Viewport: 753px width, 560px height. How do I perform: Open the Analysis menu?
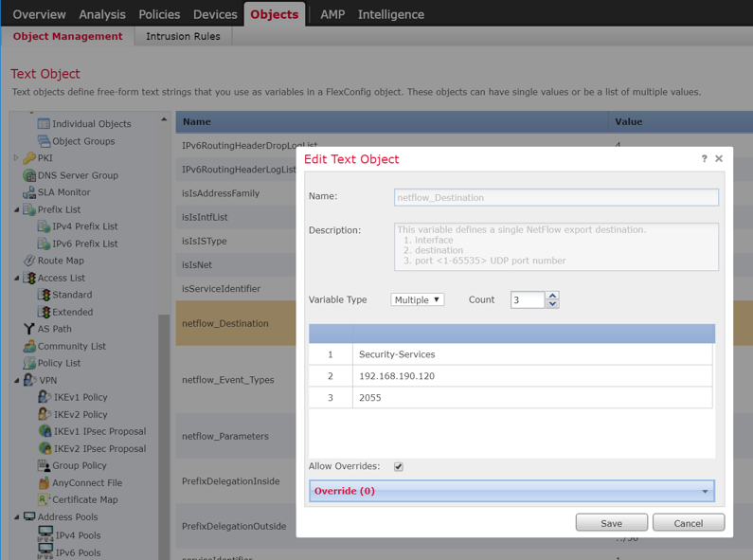(x=102, y=14)
